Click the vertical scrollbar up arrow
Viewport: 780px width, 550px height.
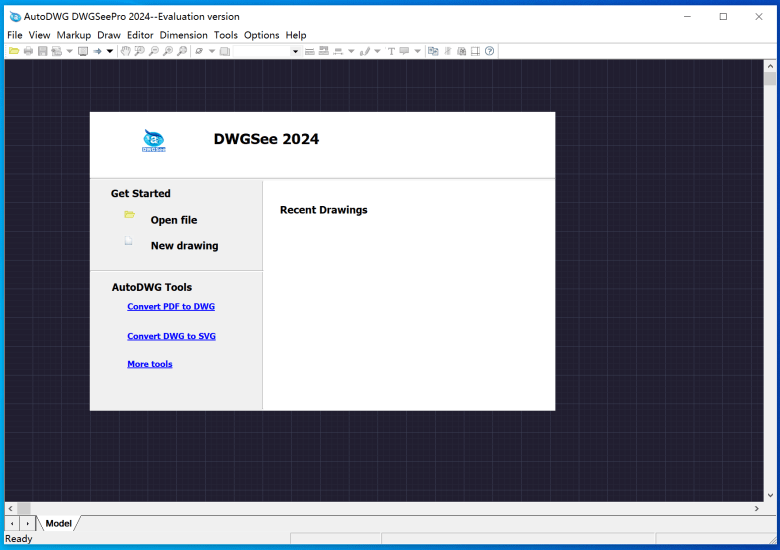click(x=770, y=66)
